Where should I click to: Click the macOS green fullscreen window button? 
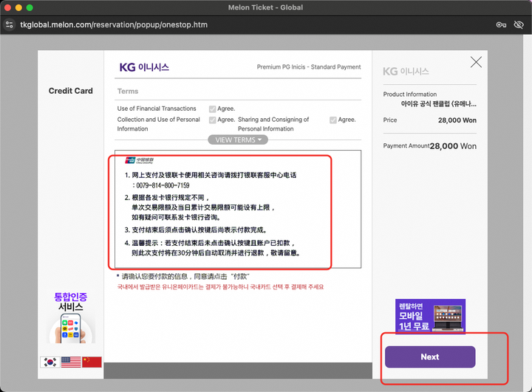[x=30, y=7]
